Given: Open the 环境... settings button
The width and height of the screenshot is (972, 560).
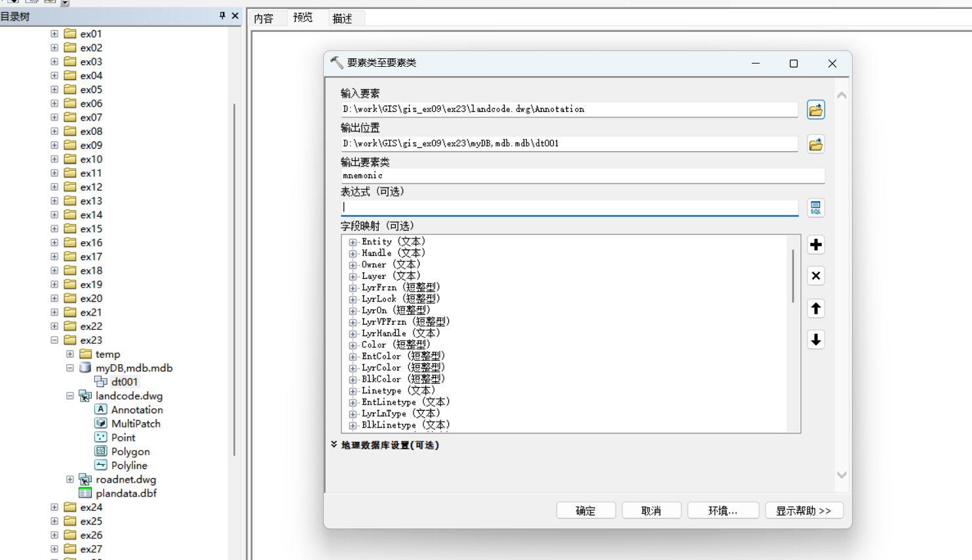Looking at the screenshot, I should pyautogui.click(x=723, y=510).
